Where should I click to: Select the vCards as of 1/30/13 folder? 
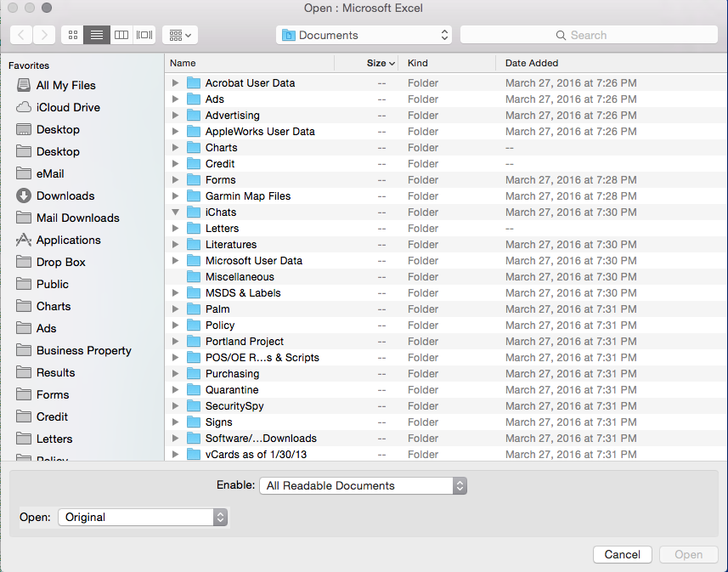(x=446, y=455)
